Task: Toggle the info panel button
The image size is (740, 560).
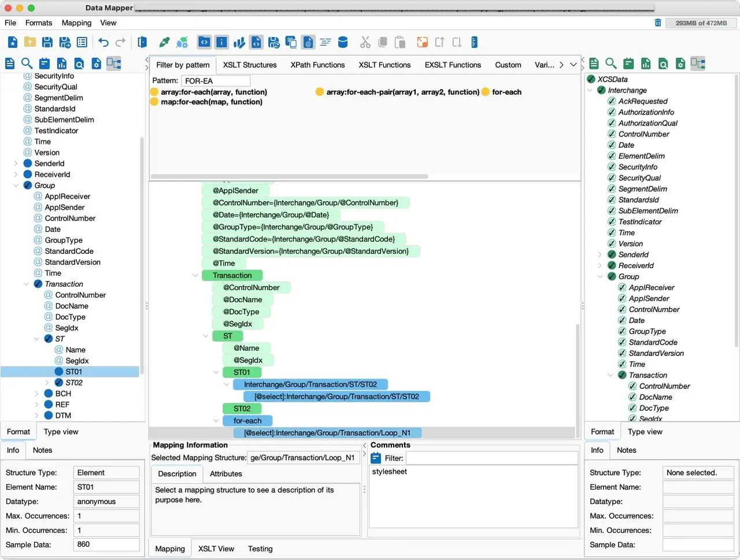Action: 221,42
